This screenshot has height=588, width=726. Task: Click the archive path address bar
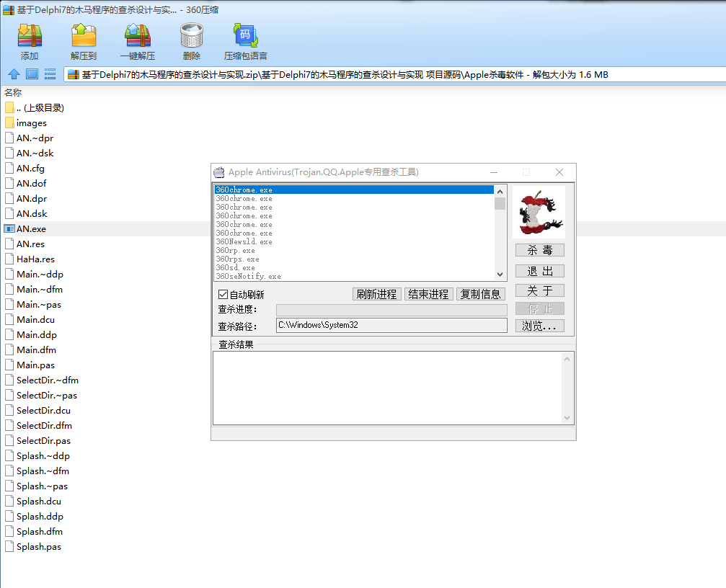(394, 74)
